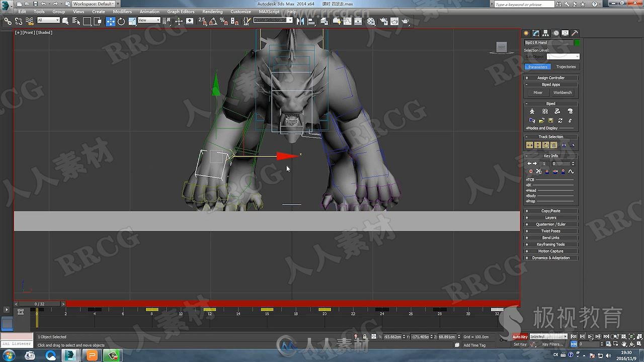
Task: Click Body Horizontal track selection icon
Action: (529, 145)
